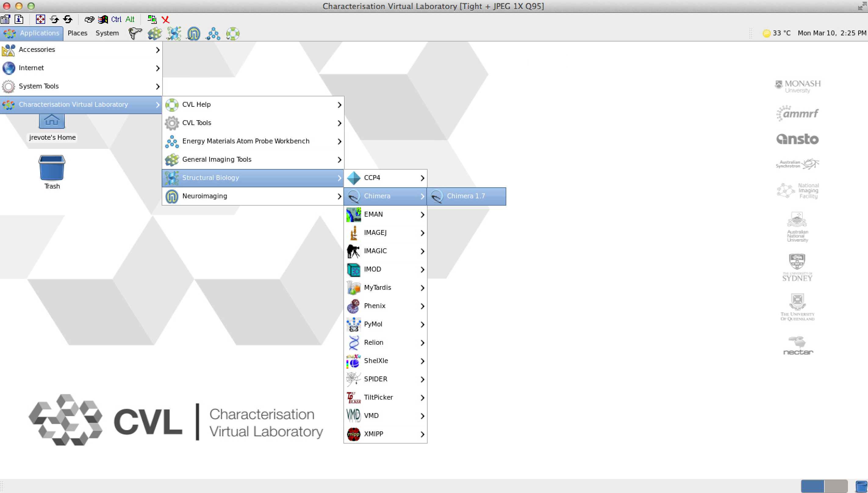
Task: Click the CVL Tools gear icon
Action: point(172,123)
